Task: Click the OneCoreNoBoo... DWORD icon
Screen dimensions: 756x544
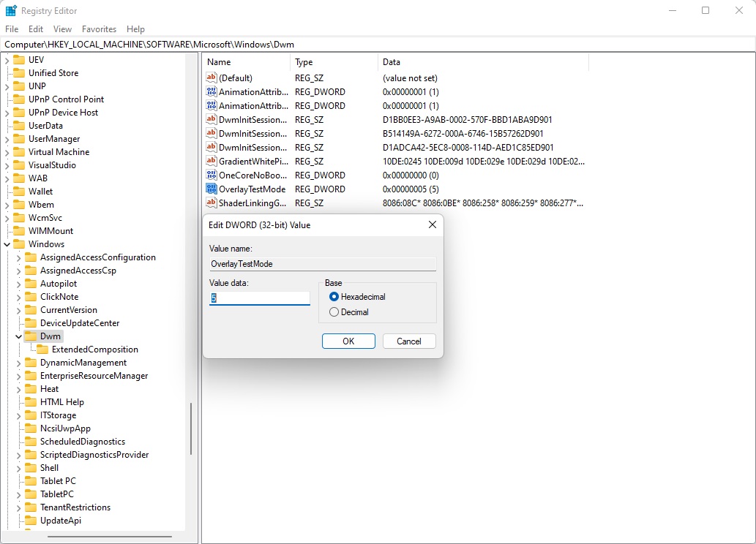Action: click(212, 175)
